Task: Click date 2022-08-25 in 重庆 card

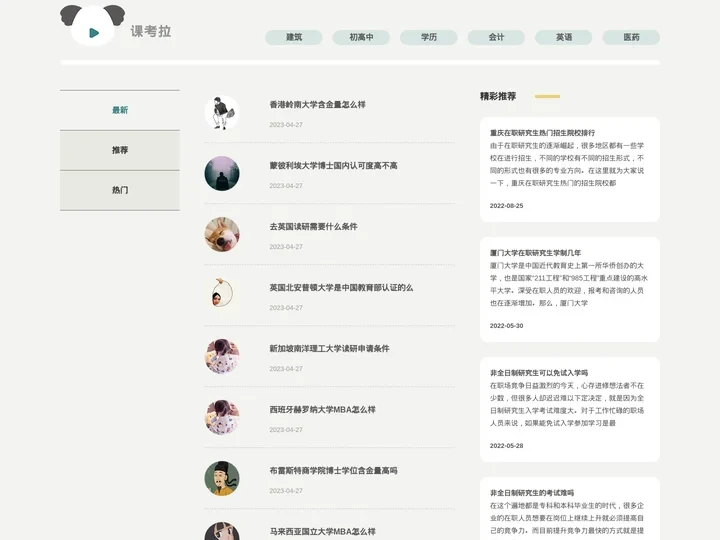Action: pos(506,206)
